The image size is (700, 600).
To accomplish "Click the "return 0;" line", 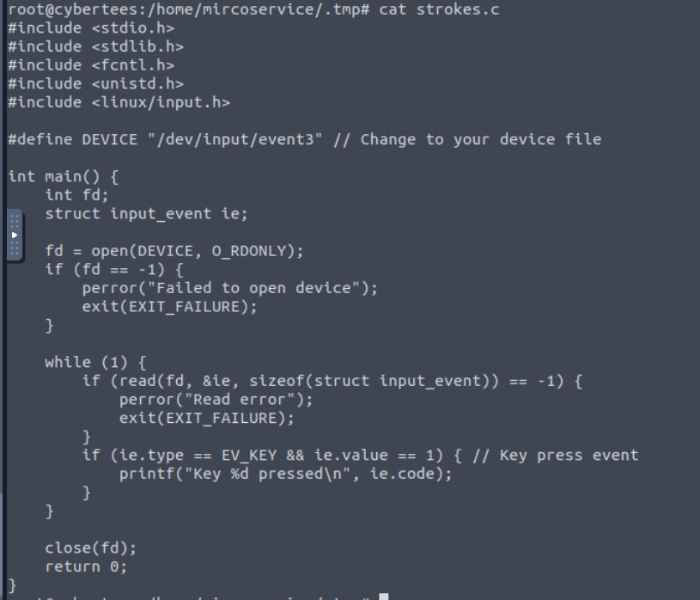I will point(86,566).
